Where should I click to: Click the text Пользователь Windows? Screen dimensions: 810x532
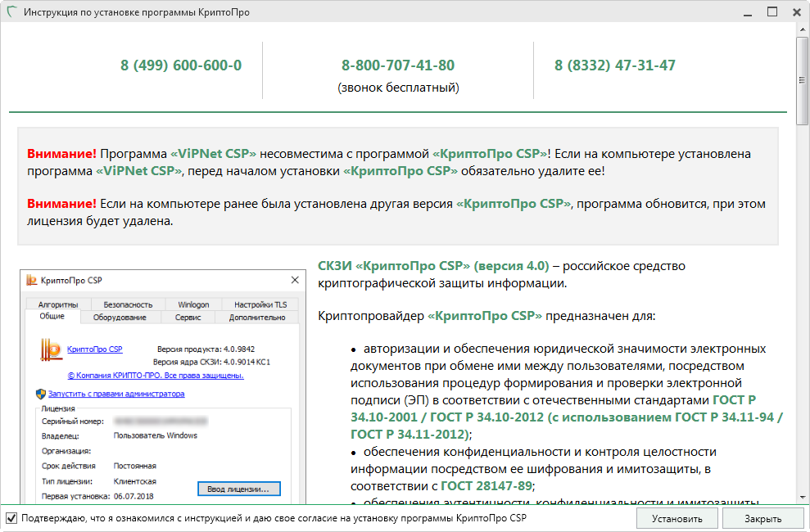coord(156,435)
